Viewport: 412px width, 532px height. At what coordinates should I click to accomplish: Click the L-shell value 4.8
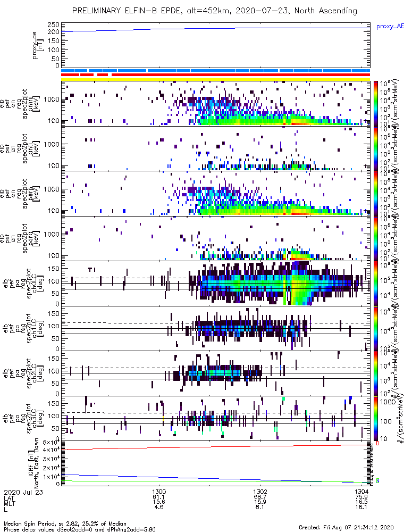tap(159, 507)
